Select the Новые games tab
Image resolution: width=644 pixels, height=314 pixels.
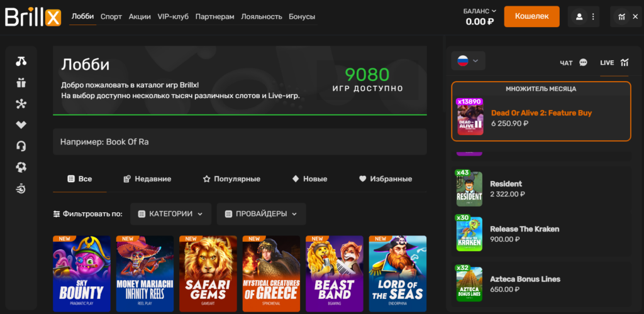click(309, 179)
